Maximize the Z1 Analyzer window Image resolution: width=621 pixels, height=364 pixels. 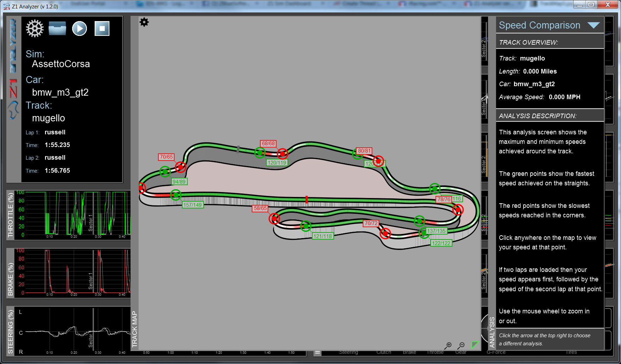pyautogui.click(x=591, y=5)
